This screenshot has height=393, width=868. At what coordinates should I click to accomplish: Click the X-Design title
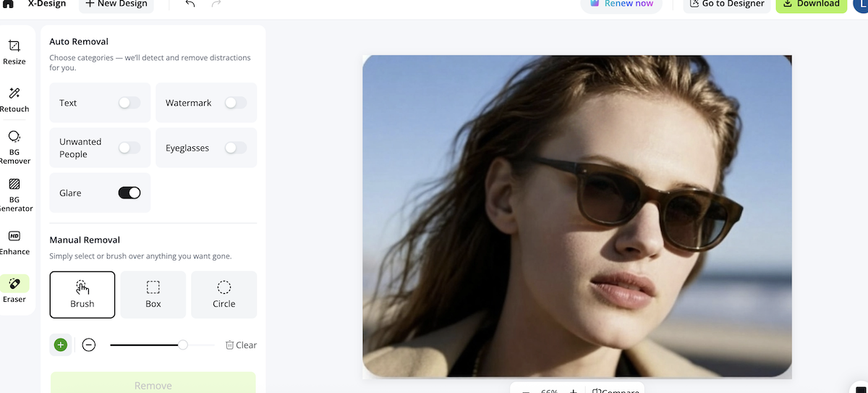tap(47, 4)
